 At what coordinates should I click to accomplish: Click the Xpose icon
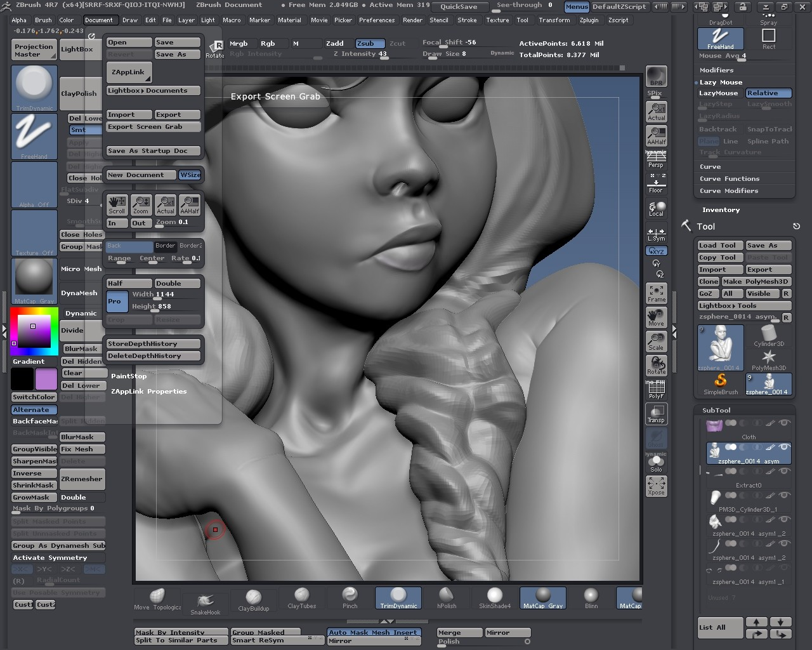click(656, 486)
